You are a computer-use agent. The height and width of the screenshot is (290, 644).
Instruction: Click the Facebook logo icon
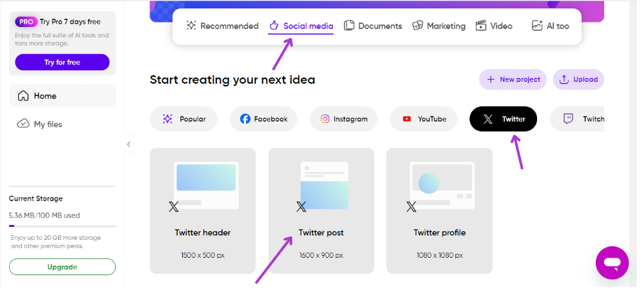(x=245, y=119)
